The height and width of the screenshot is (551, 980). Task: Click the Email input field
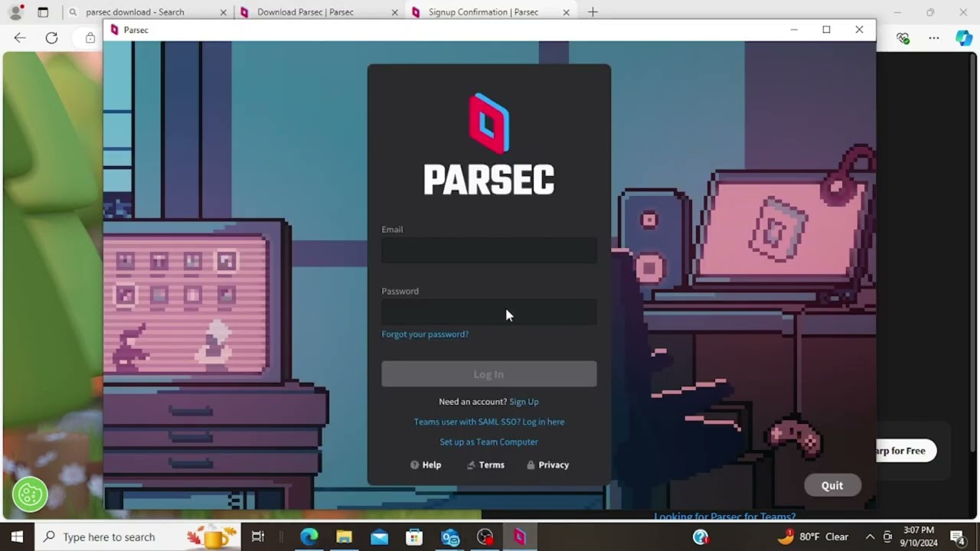(489, 250)
